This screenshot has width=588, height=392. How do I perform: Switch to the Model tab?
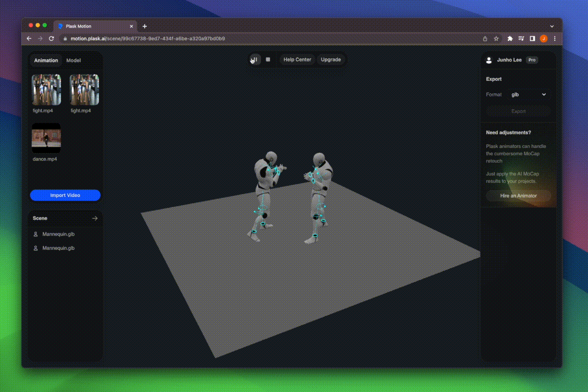pyautogui.click(x=73, y=61)
